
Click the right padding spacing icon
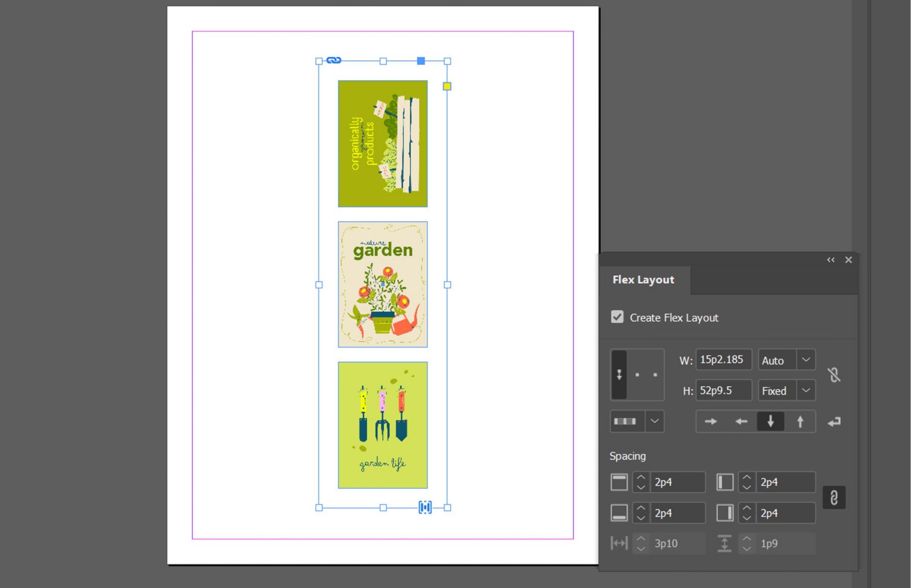click(x=725, y=513)
